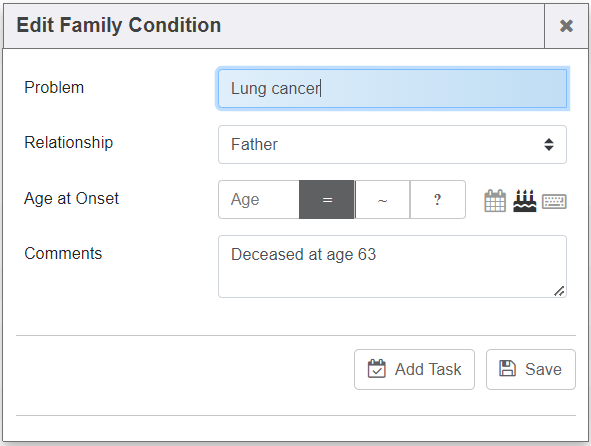Click the Comments textarea resize grip
591x446 pixels.
point(559,291)
